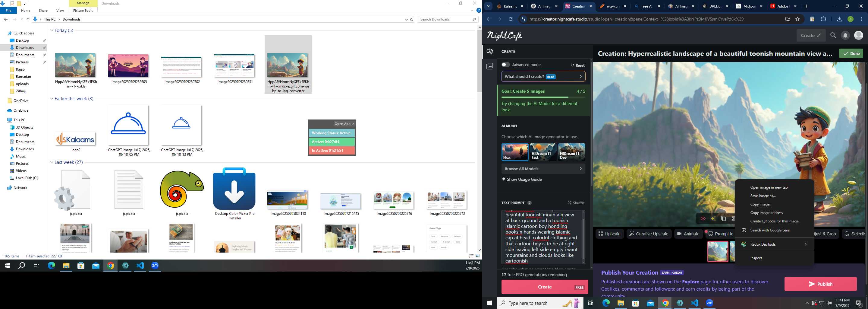Open the My Creations gallery sidebar icon
Screen dimensions: 868x309
(490, 66)
